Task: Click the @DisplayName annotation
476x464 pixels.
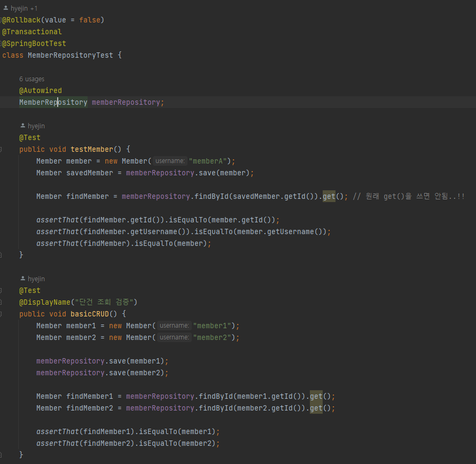Action: point(45,303)
